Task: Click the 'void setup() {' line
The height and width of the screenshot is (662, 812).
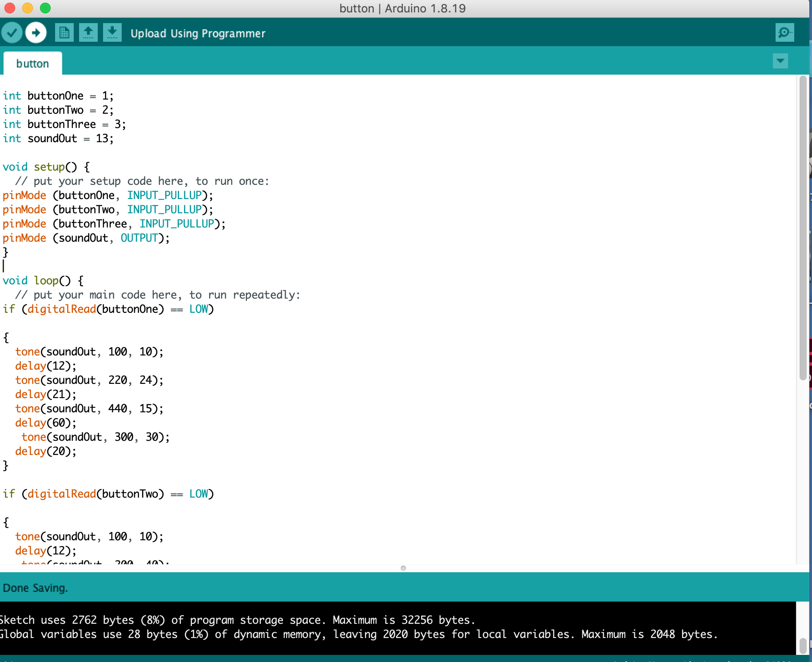Action: point(46,167)
